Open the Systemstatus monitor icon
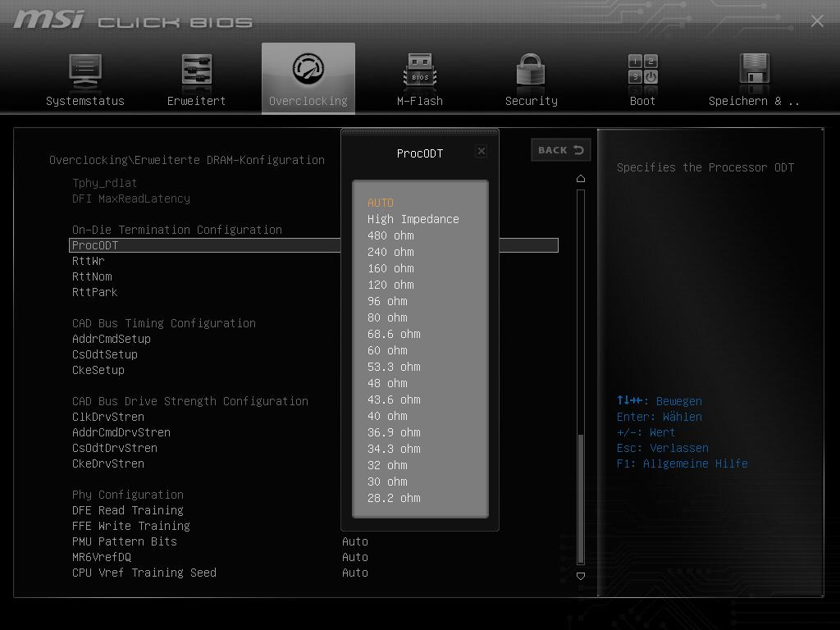Image resolution: width=840 pixels, height=630 pixels. (85, 71)
